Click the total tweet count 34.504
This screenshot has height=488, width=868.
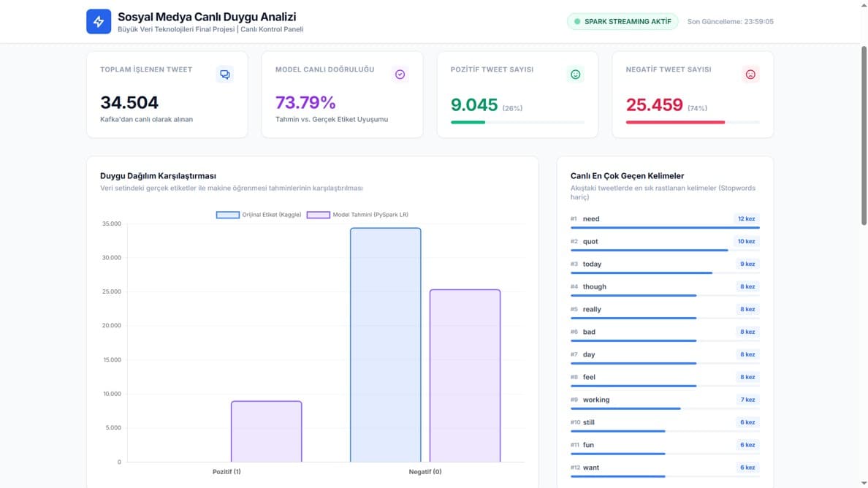(129, 102)
